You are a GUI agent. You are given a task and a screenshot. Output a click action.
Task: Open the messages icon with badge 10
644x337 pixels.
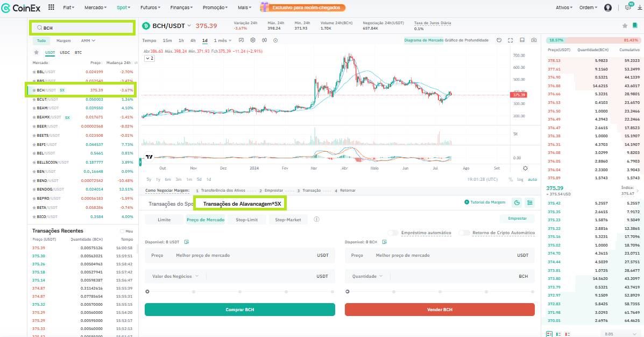pyautogui.click(x=628, y=7)
